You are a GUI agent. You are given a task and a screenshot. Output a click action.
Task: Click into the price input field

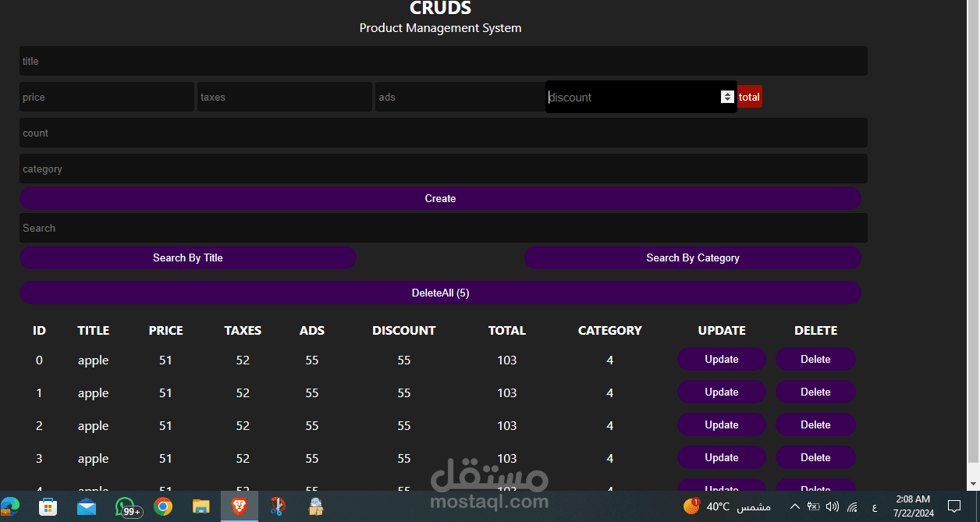pyautogui.click(x=107, y=97)
